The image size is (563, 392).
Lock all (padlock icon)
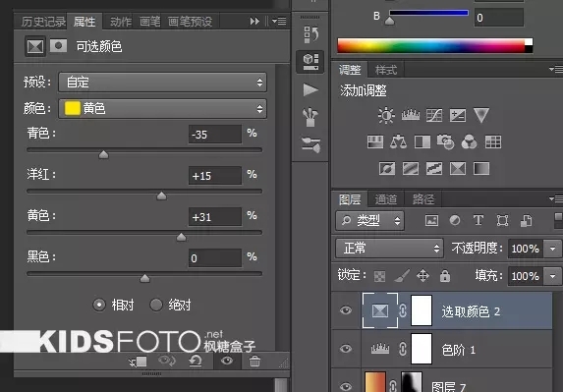pos(445,276)
